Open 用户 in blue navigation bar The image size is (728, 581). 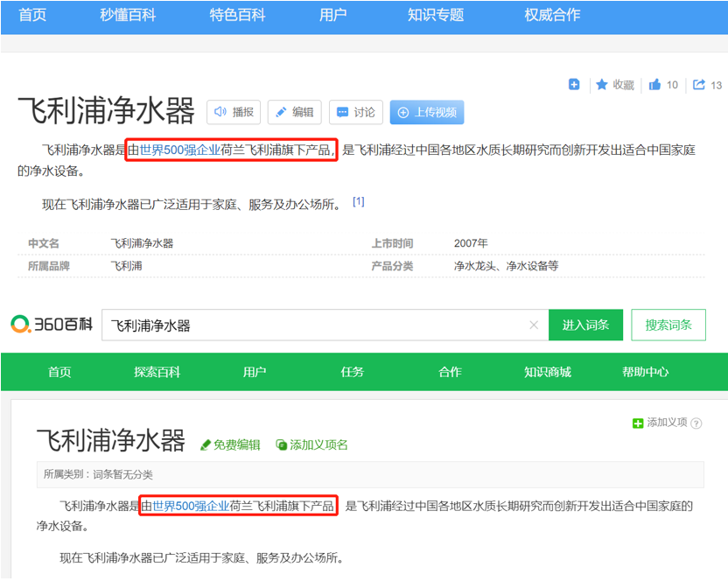pyautogui.click(x=332, y=15)
